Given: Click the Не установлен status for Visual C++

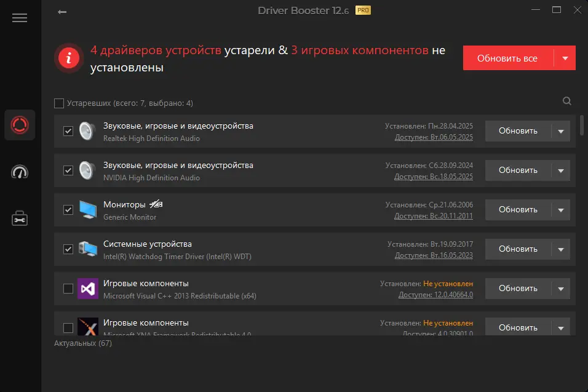Looking at the screenshot, I should [448, 284].
